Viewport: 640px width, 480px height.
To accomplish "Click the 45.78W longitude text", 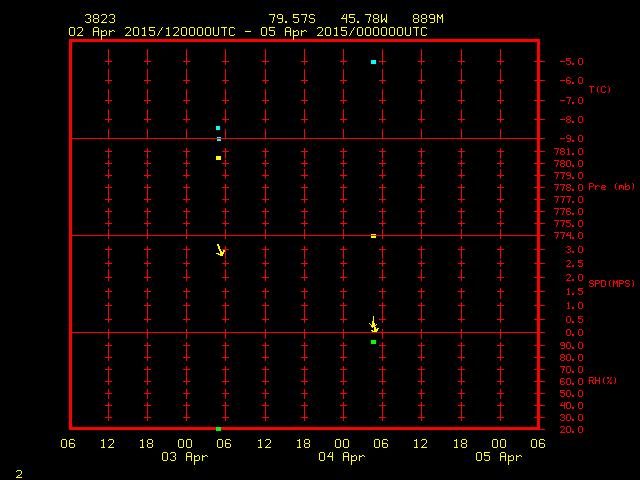I will click(x=365, y=19).
